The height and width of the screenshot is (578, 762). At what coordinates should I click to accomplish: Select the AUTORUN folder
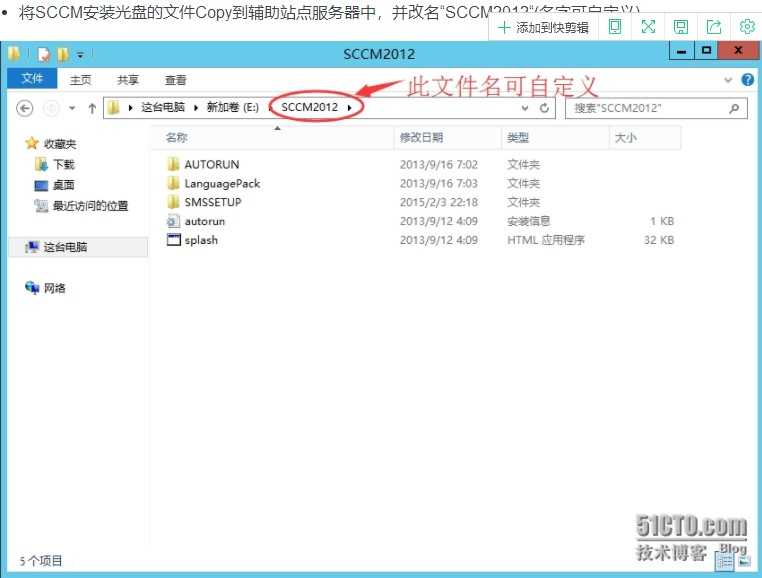tap(212, 164)
